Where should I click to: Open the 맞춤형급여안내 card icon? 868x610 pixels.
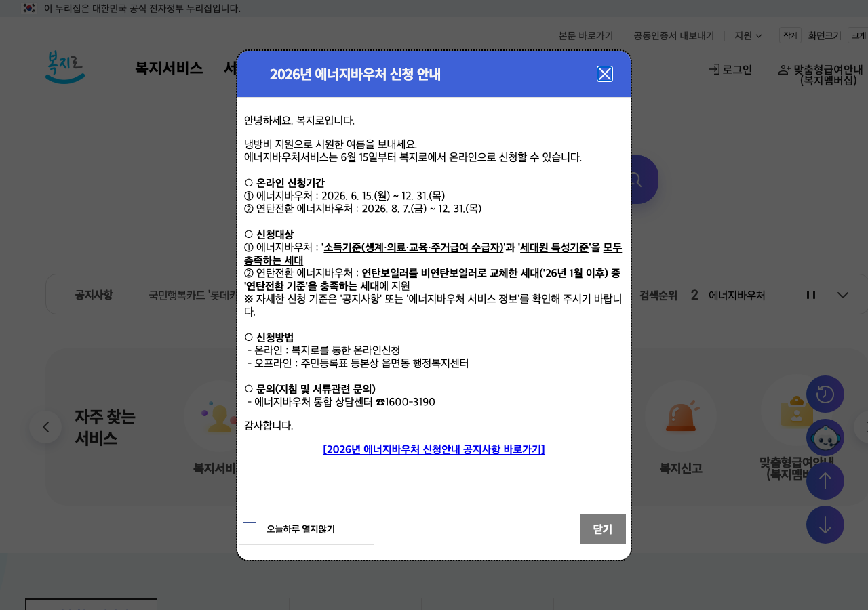796,410
